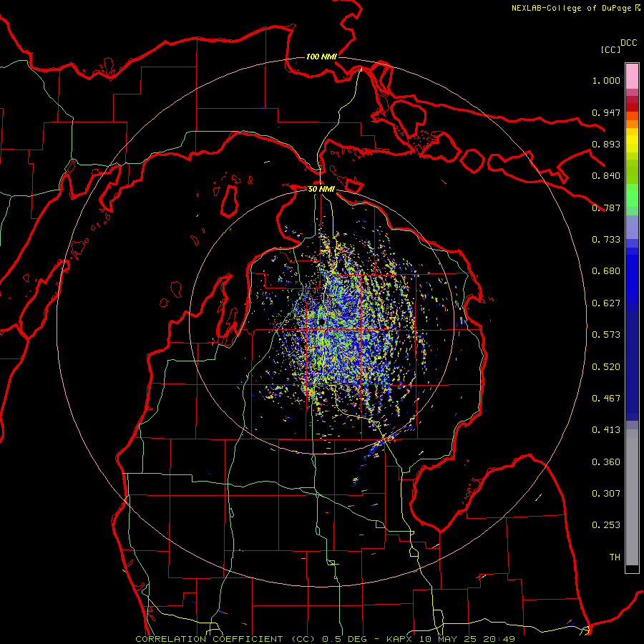The height and width of the screenshot is (644, 644).
Task: Click the 0.307 legend value
Action: coord(606,494)
